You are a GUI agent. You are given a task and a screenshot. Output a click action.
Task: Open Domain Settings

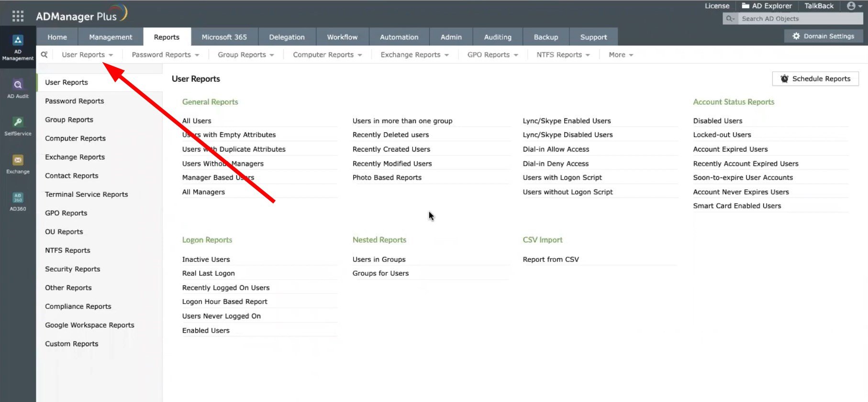pos(823,36)
